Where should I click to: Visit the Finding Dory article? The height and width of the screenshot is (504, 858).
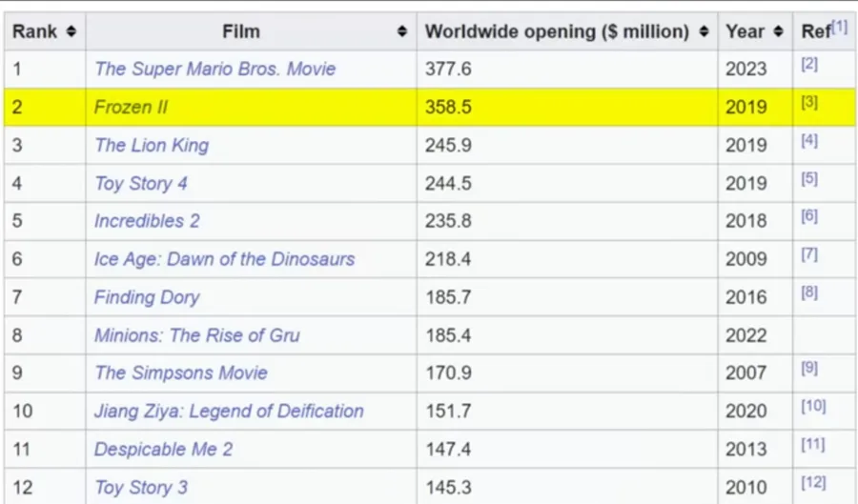pos(147,297)
